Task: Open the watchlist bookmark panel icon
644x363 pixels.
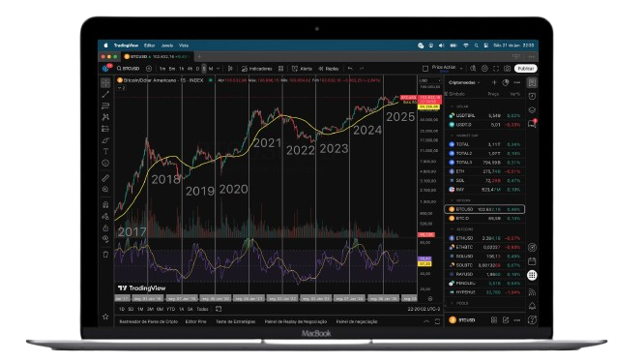Action: pyautogui.click(x=532, y=82)
